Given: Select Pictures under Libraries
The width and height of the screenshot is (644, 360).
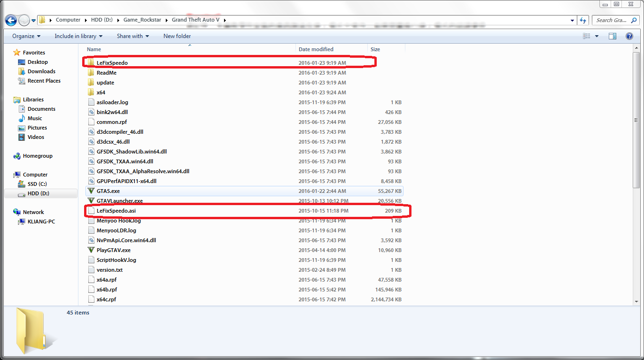Looking at the screenshot, I should pos(37,128).
